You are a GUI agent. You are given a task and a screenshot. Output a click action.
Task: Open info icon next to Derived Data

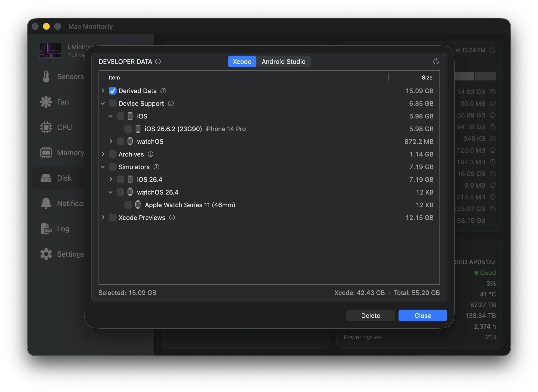click(163, 91)
